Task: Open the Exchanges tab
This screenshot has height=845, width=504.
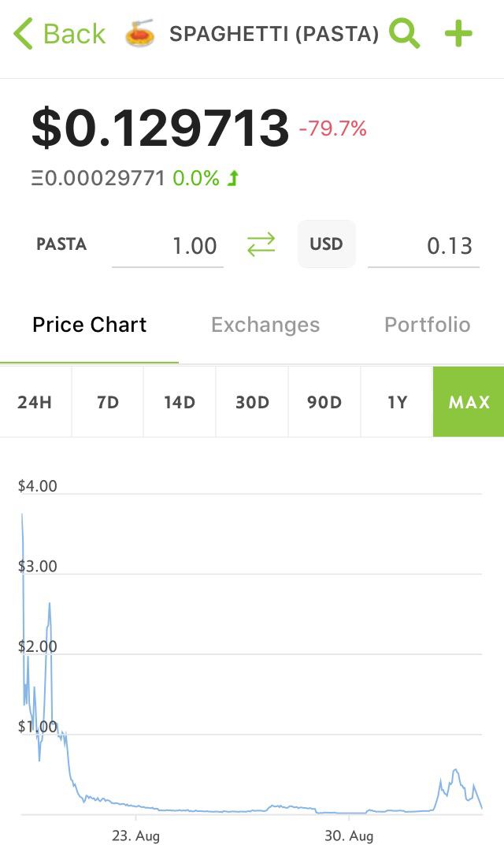Action: (265, 325)
